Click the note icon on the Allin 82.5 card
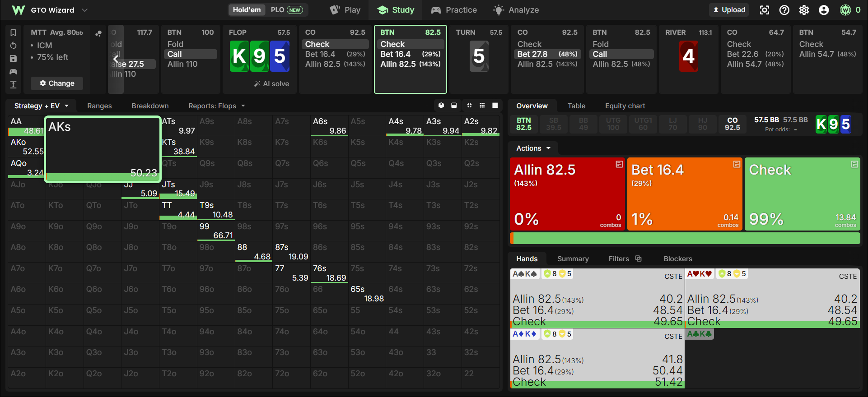The height and width of the screenshot is (397, 868). pos(619,164)
